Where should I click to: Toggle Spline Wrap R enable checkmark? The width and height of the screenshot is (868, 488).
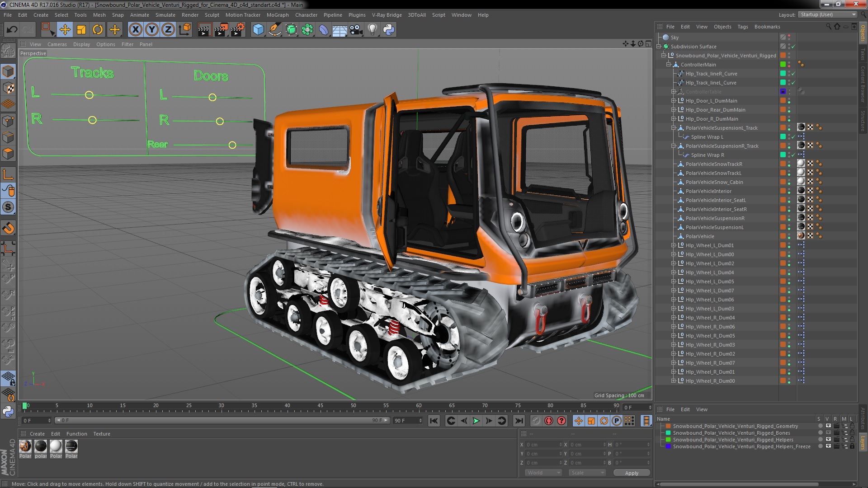point(793,155)
